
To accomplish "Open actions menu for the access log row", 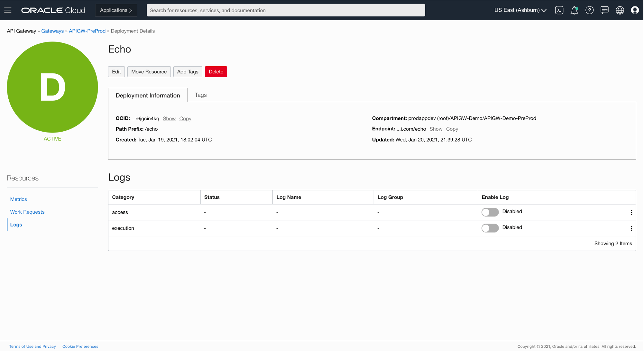I will [631, 212].
